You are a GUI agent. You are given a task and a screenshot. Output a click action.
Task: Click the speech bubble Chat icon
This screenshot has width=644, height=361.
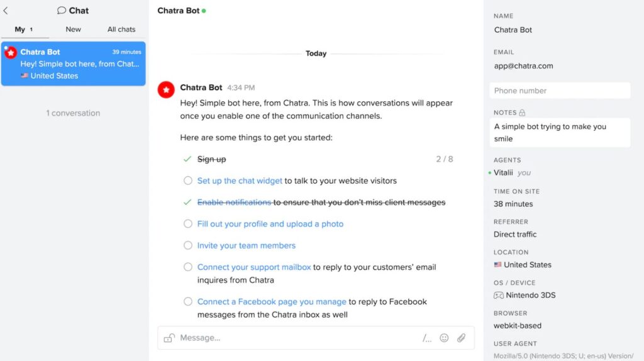62,11
